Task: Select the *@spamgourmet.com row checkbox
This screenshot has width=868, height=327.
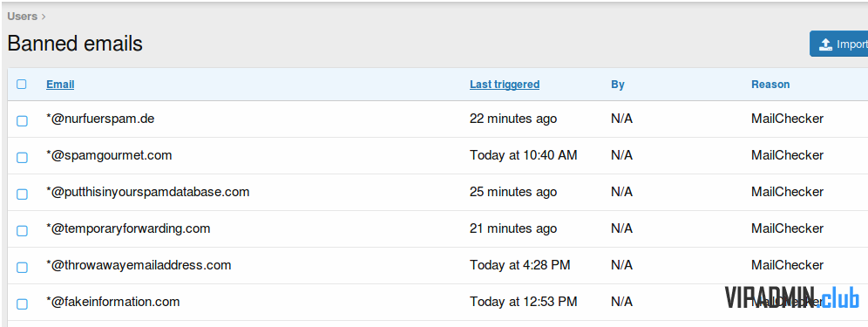Action: [22, 158]
